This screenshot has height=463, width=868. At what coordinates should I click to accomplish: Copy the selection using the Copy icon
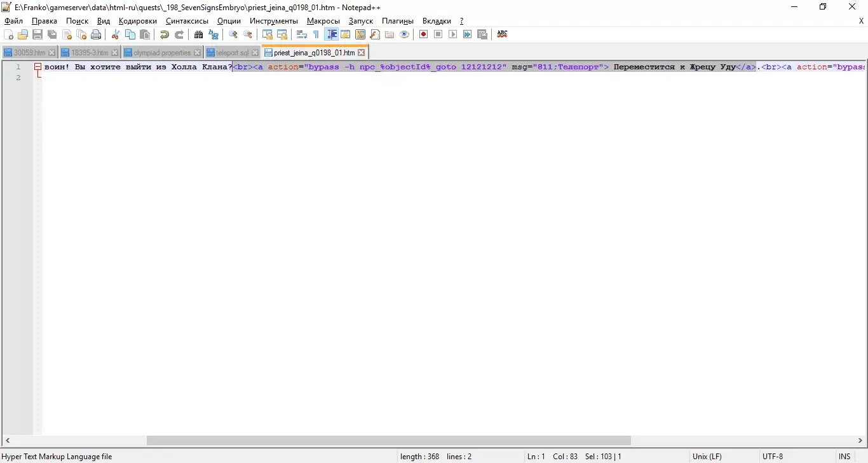[x=130, y=34]
